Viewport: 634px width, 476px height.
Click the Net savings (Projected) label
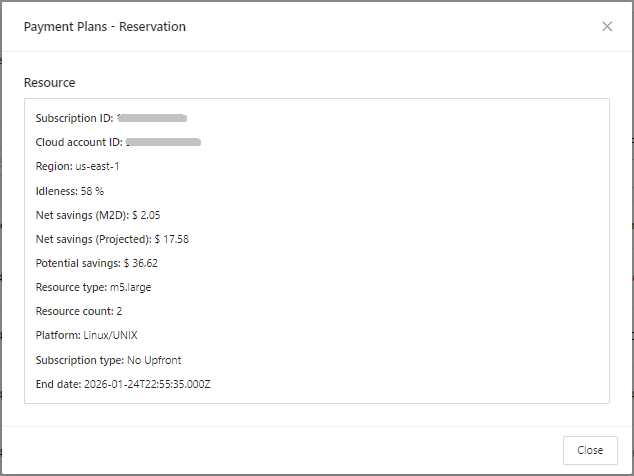[93, 239]
